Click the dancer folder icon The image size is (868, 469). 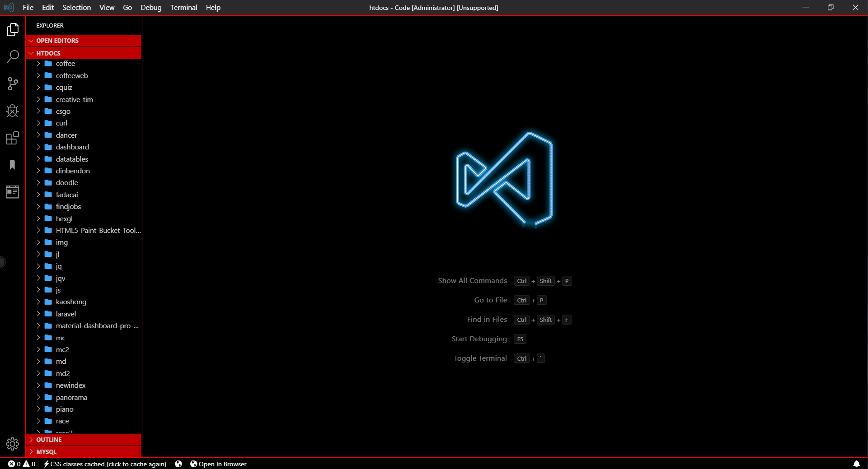[x=48, y=135]
